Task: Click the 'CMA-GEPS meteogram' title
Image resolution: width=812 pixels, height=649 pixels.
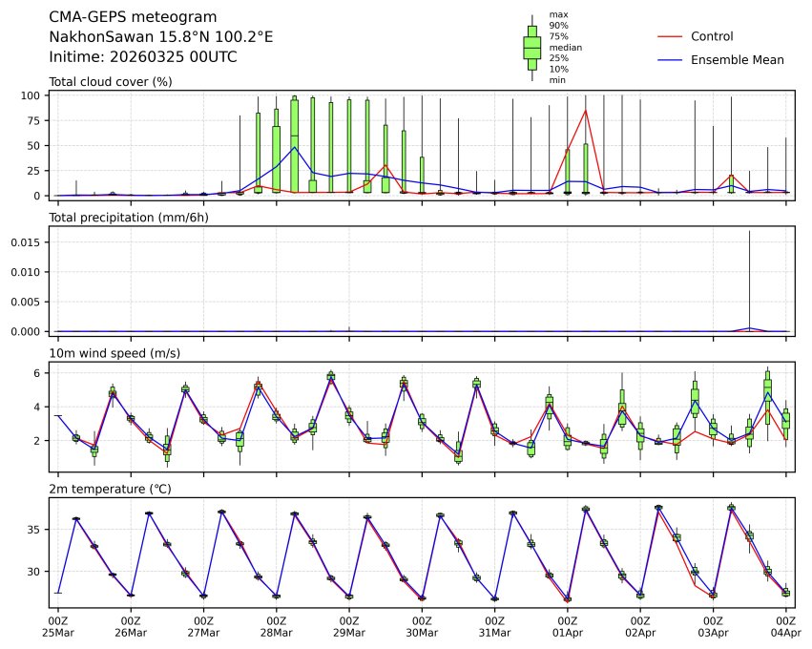Action: (133, 18)
